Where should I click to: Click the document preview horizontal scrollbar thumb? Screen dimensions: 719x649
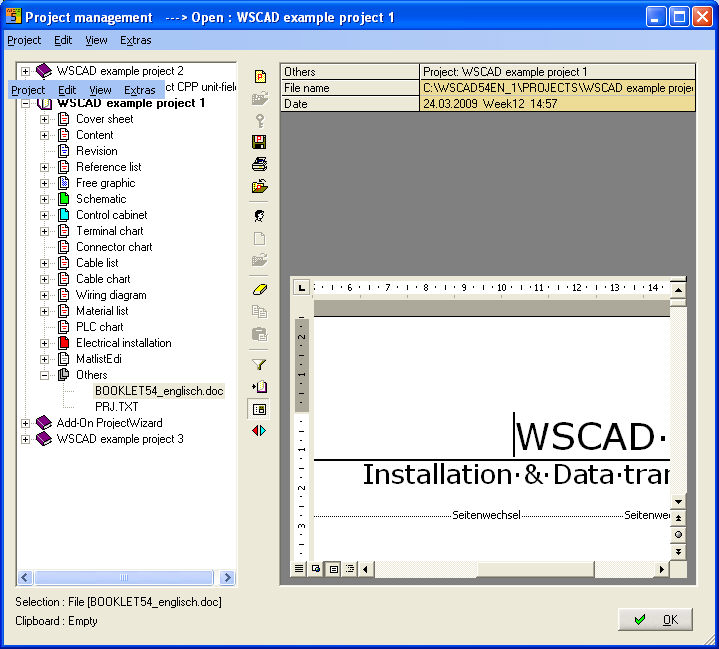pyautogui.click(x=536, y=569)
